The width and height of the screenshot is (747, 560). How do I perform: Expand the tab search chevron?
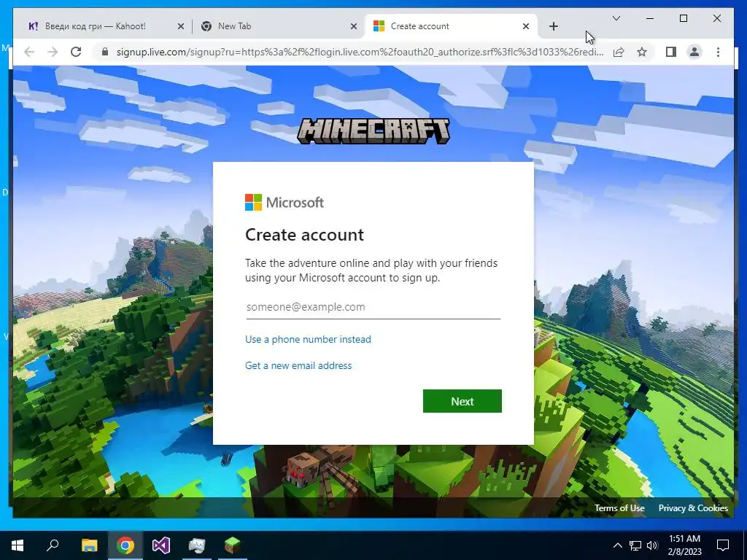616,18
